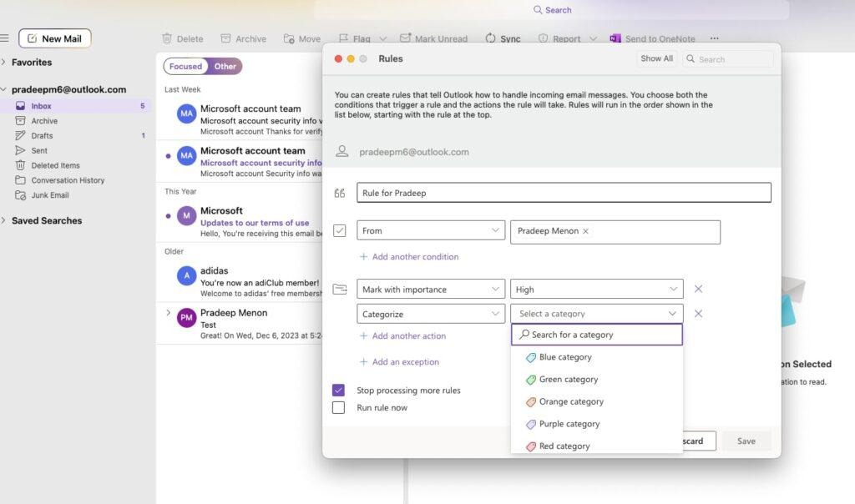Save the Rule for Pradeep
This screenshot has height=504, width=855.
pos(745,441)
